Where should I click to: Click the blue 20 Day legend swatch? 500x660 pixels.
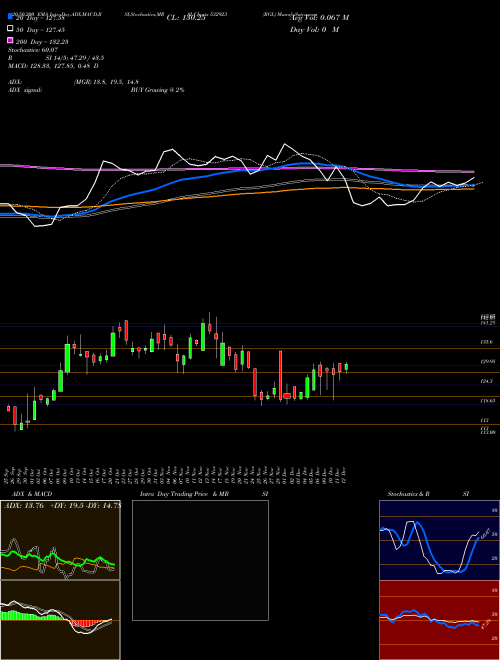coord(11,17)
